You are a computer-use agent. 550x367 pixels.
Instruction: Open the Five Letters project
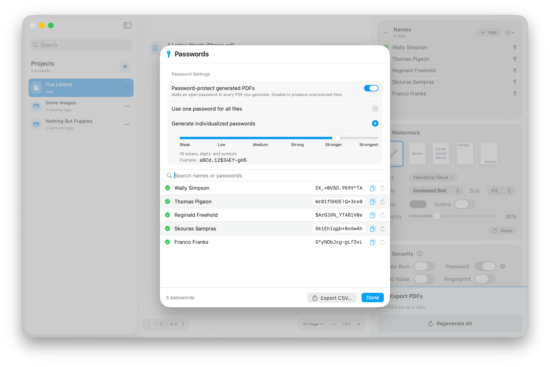81,88
